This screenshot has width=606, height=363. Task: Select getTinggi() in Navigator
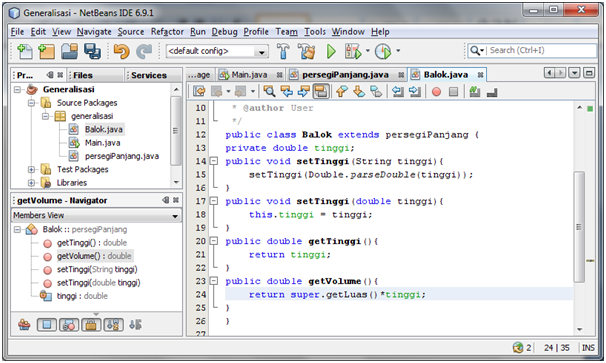[92, 243]
